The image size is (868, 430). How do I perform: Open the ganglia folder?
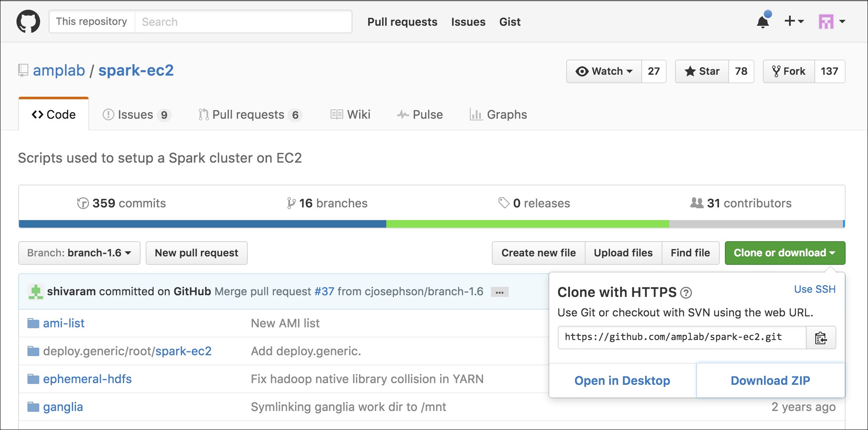point(63,407)
